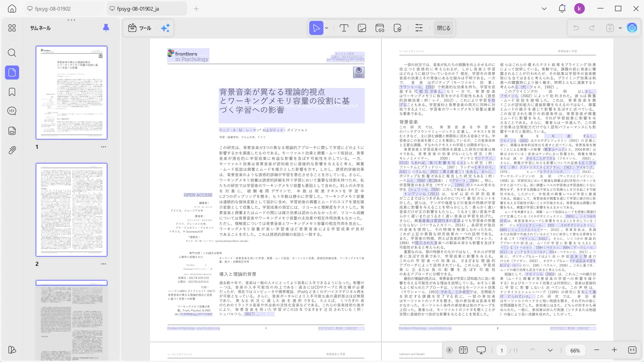The width and height of the screenshot is (644, 362).
Task: Click the doi link at page top
Action: coord(345,60)
